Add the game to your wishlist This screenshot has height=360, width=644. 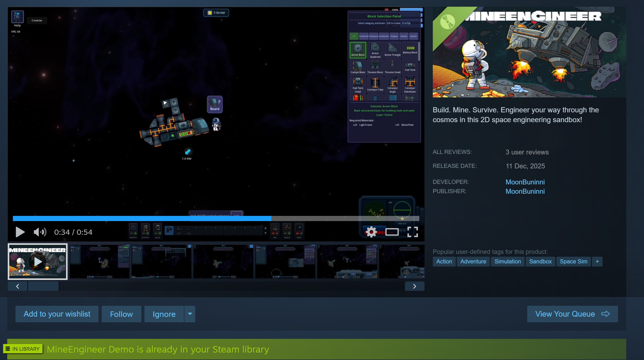click(x=57, y=314)
